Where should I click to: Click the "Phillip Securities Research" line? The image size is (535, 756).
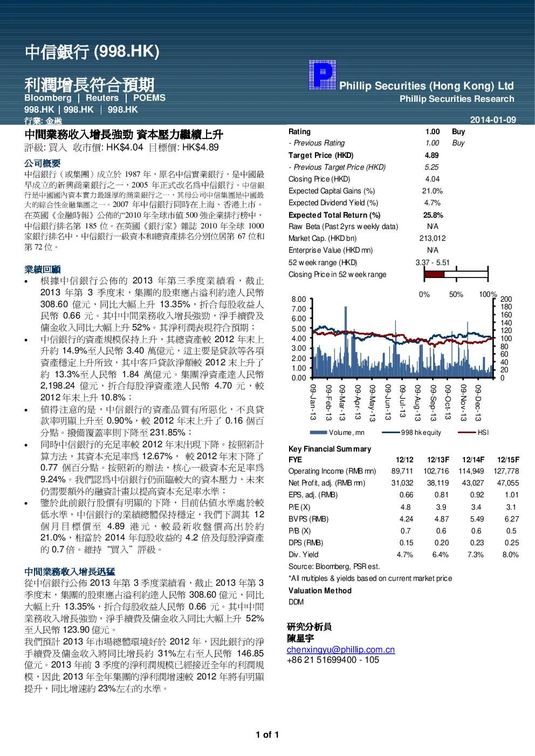pos(457,99)
